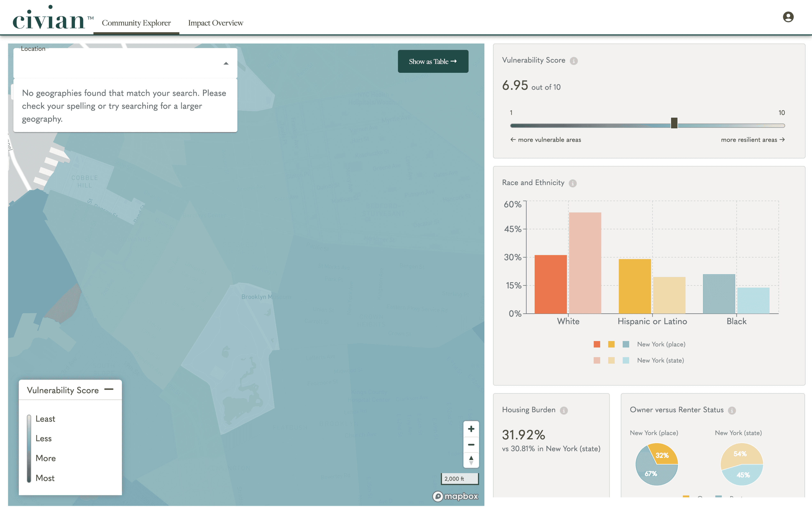This screenshot has width=812, height=507.
Task: Click the vulnerability score slider handle
Action: coord(674,123)
